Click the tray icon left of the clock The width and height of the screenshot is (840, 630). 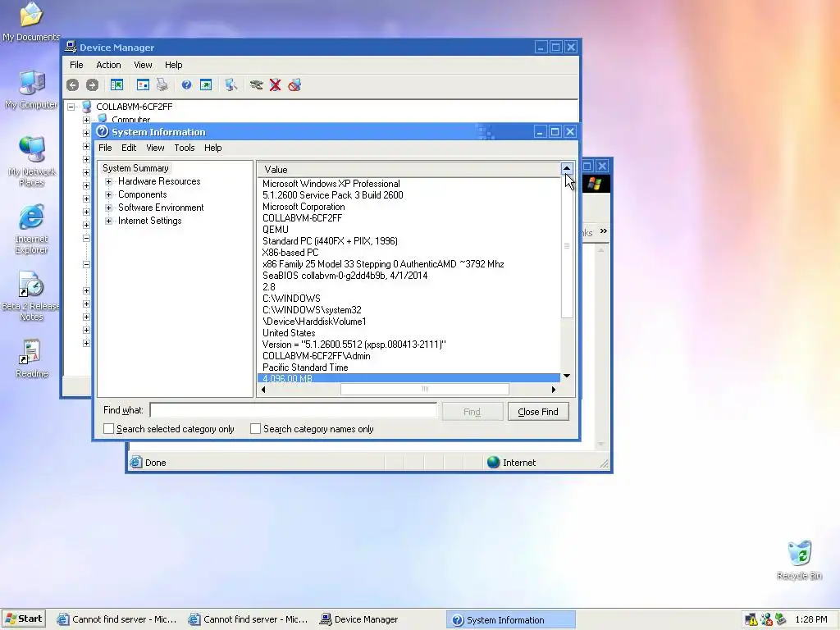(x=781, y=620)
